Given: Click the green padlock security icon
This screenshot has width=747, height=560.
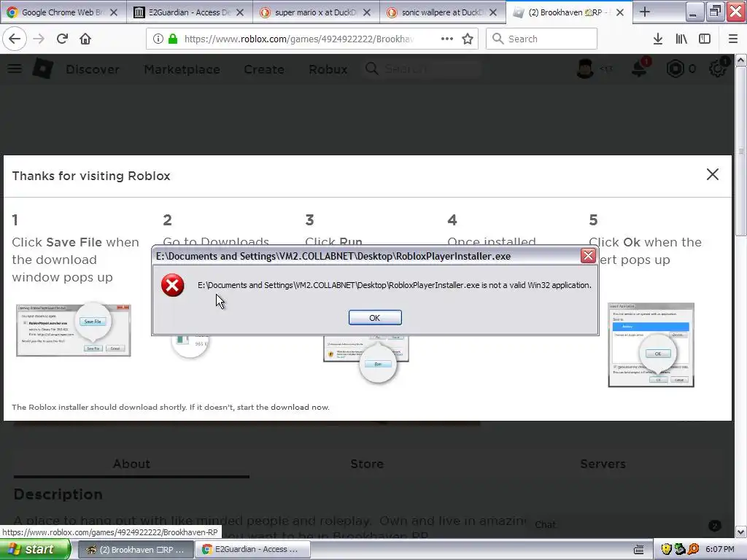Looking at the screenshot, I should pyautogui.click(x=173, y=39).
